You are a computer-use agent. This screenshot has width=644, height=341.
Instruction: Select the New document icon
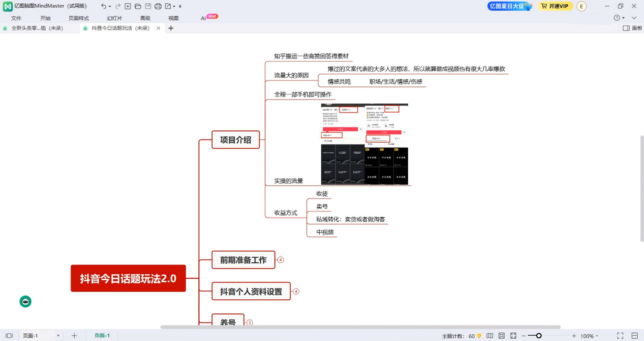point(128,6)
